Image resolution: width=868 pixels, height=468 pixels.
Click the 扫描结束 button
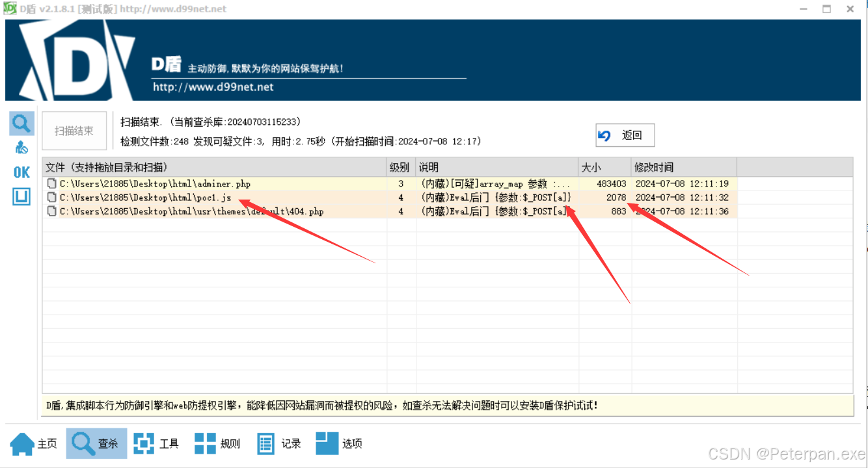click(74, 131)
